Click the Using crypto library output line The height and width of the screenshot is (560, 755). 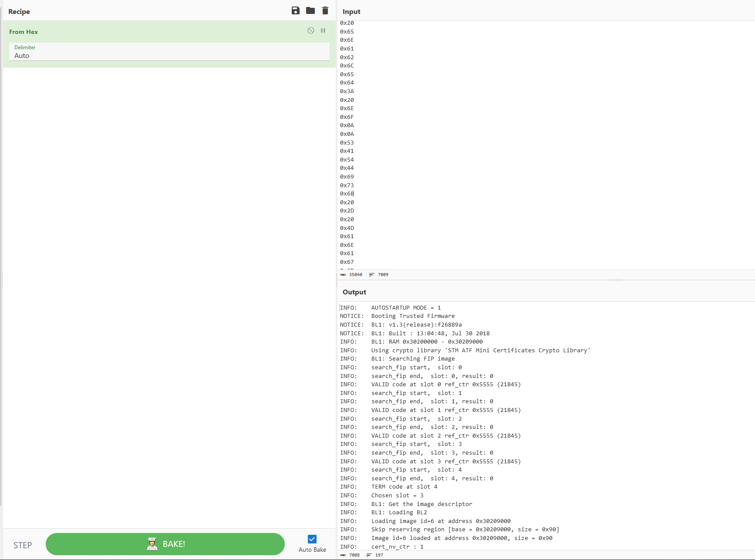click(x=465, y=351)
